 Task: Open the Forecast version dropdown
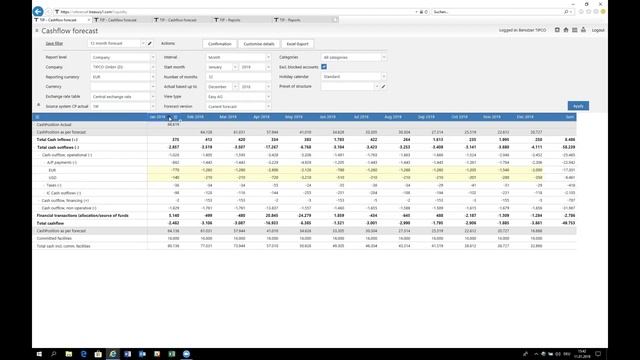tap(238, 107)
